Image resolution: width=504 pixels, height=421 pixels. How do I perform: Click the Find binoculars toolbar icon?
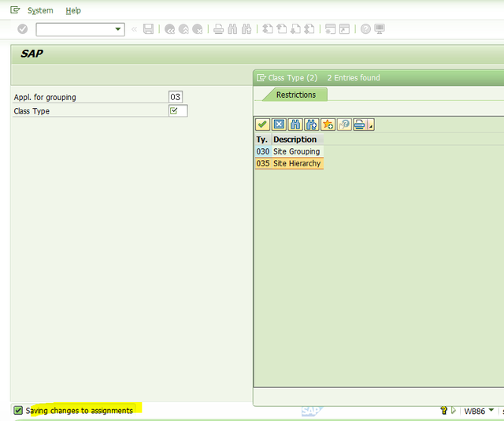(232, 29)
